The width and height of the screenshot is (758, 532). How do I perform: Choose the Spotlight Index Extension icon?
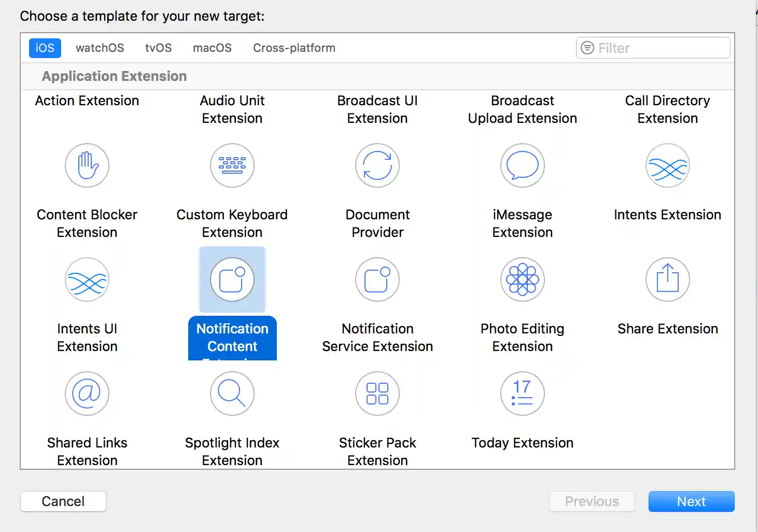point(232,394)
